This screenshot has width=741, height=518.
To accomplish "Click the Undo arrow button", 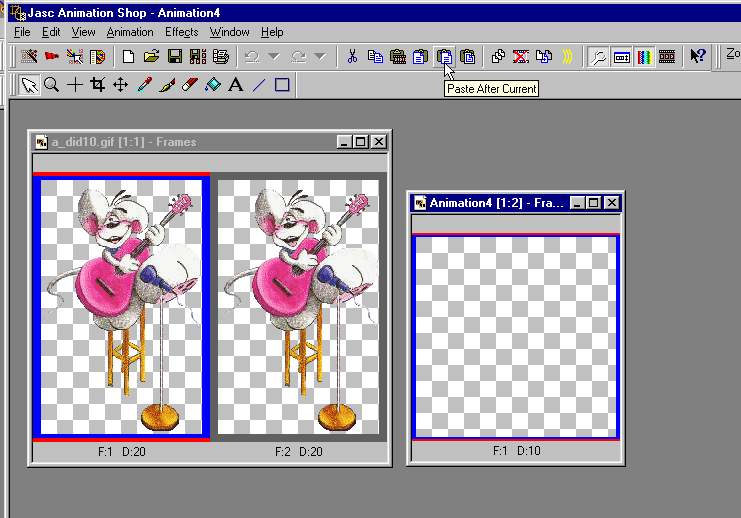I will point(252,57).
